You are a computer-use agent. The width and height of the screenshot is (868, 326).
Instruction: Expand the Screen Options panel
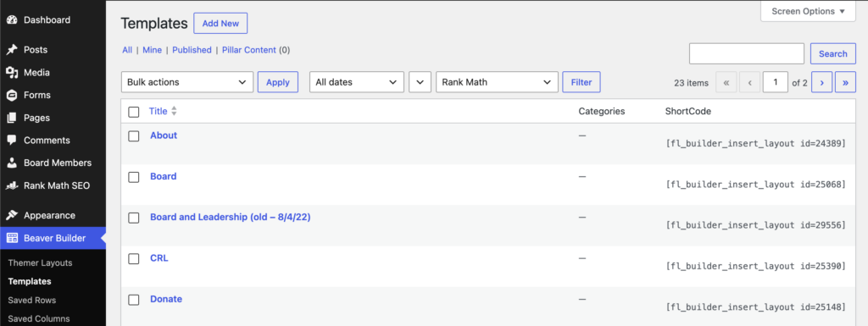[x=808, y=11]
